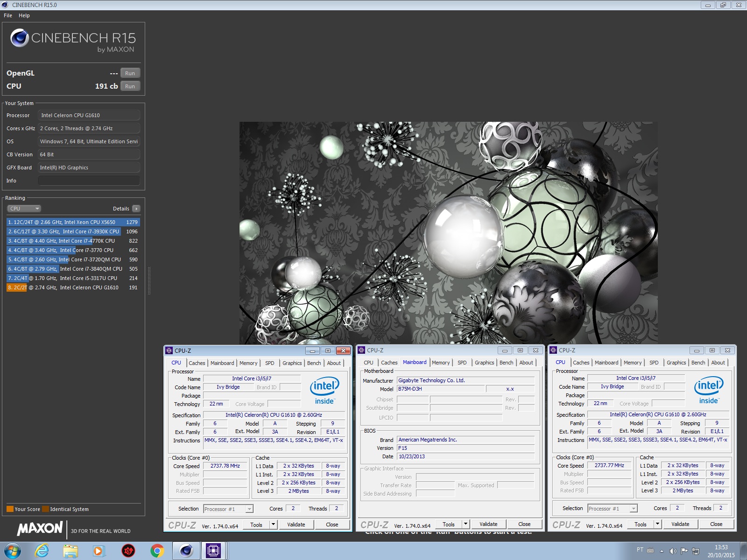Open Caches tab in right CPU-Z window
This screenshot has height=560, width=747.
(x=581, y=363)
